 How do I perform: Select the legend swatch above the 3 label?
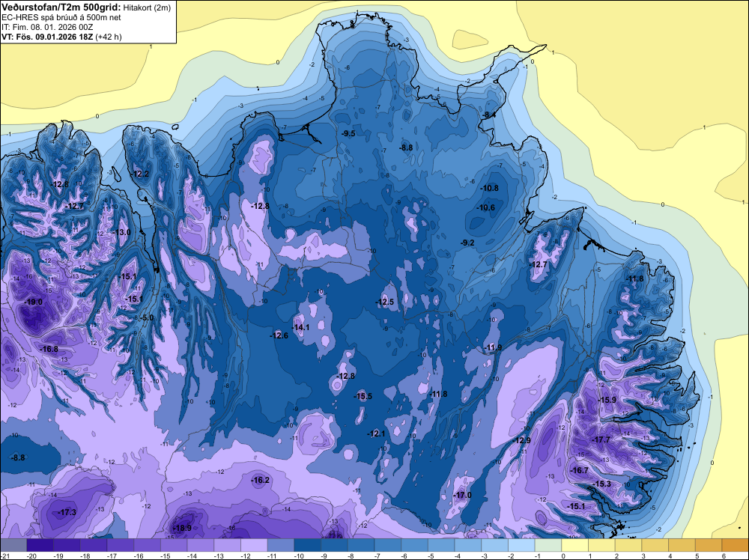click(655, 545)
